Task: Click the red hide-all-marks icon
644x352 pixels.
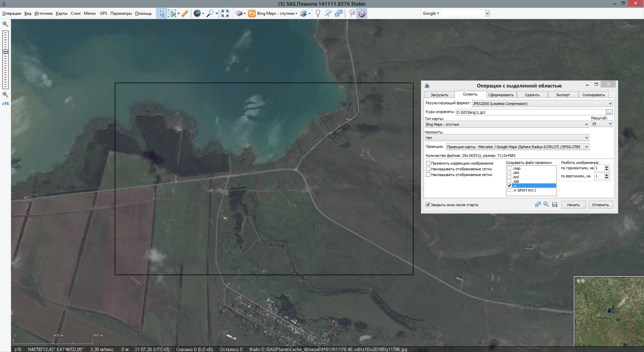Action: pos(362,13)
